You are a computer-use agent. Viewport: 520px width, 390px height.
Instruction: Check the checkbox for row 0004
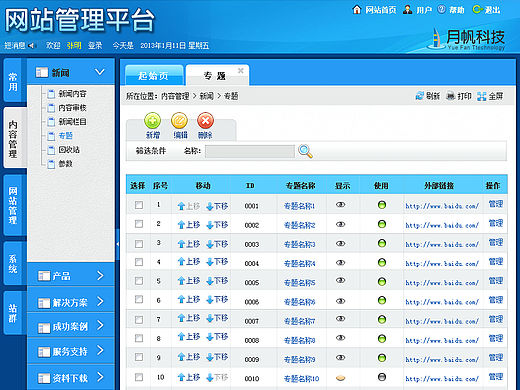point(139,262)
